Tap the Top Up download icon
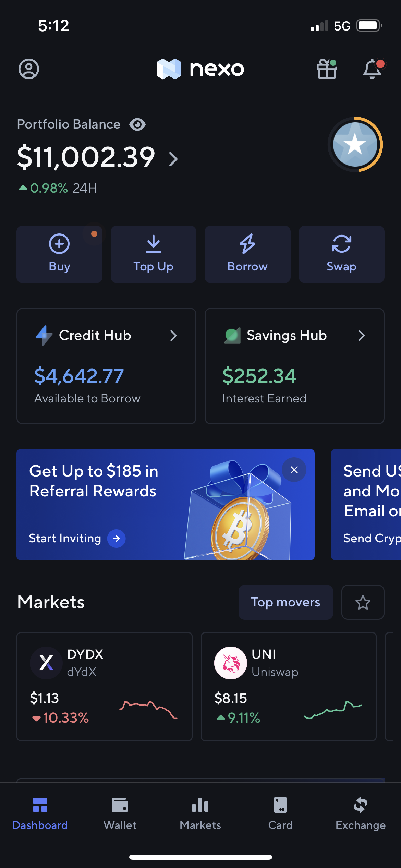This screenshot has width=401, height=868. [154, 244]
